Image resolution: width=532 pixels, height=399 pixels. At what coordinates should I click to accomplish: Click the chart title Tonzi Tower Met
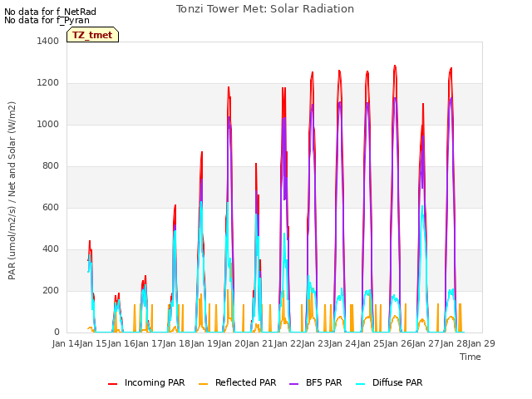265,9
